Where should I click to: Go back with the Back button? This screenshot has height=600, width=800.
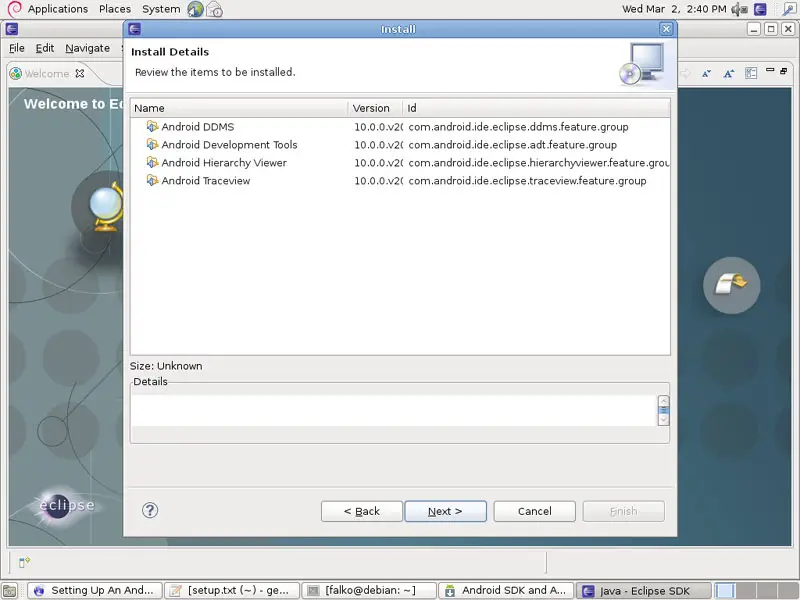362,511
